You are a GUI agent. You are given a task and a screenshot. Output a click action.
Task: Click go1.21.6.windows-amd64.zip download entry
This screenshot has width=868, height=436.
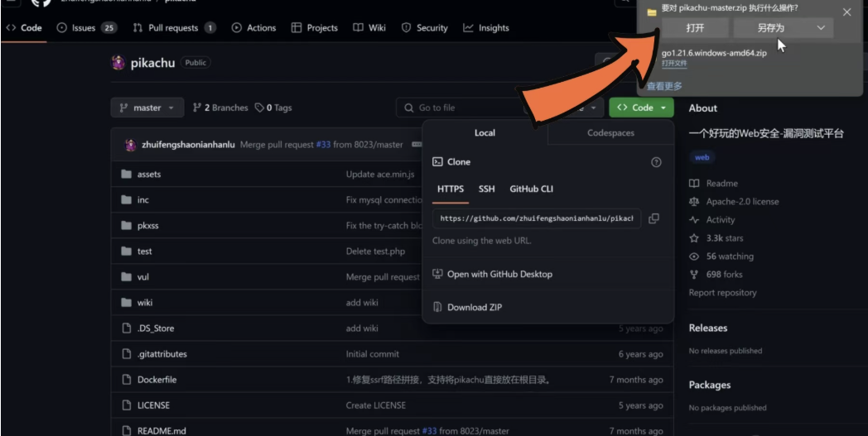click(714, 54)
